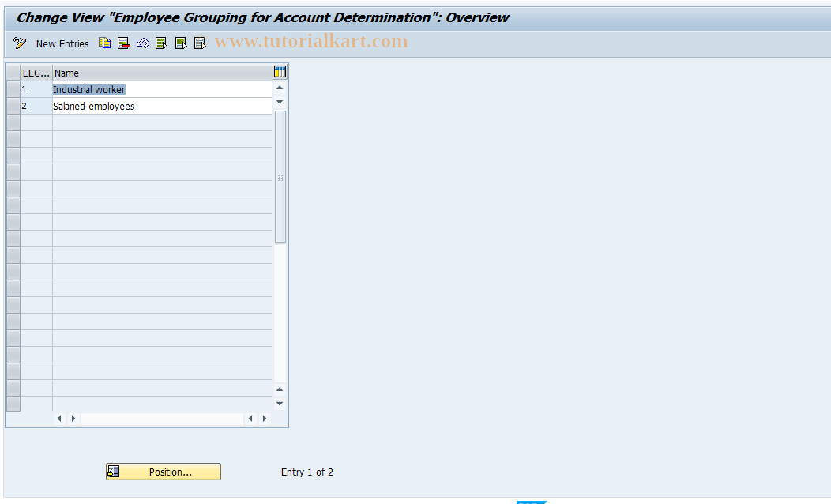Toggle Display/Change mode pencil icon
The height and width of the screenshot is (504, 831).
[20, 43]
